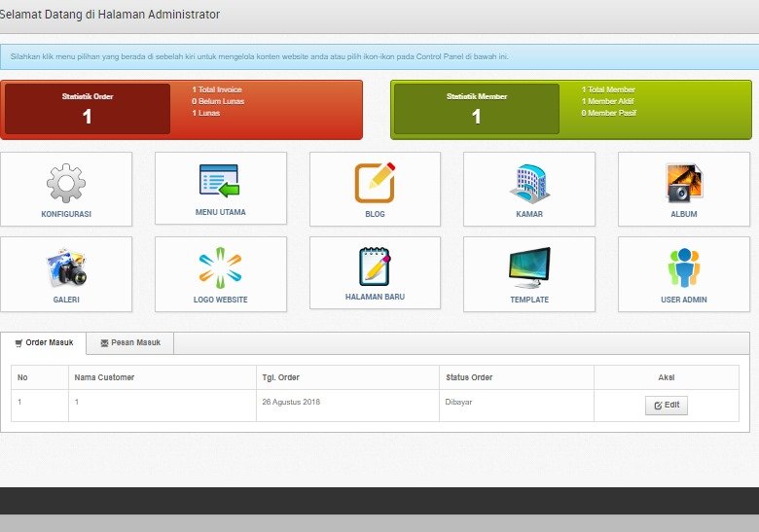The image size is (759, 532).
Task: Click the Statistik Order count box
Action: [88, 109]
